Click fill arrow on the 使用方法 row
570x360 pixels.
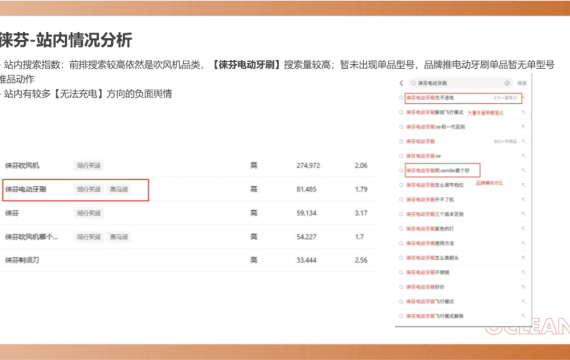coord(523,243)
